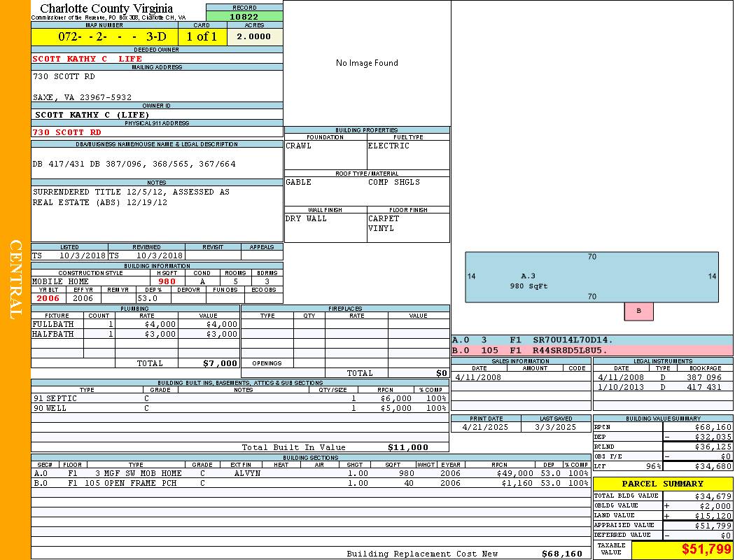Click the 'No Image Found' photo placeholder
Image resolution: width=735 pixels, height=560 pixels.
pyautogui.click(x=367, y=63)
